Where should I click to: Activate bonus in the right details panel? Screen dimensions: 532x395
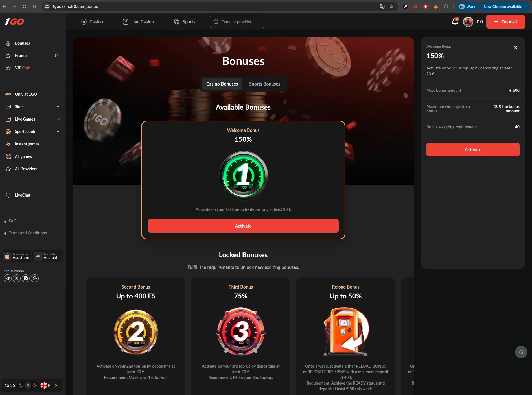coord(473,150)
